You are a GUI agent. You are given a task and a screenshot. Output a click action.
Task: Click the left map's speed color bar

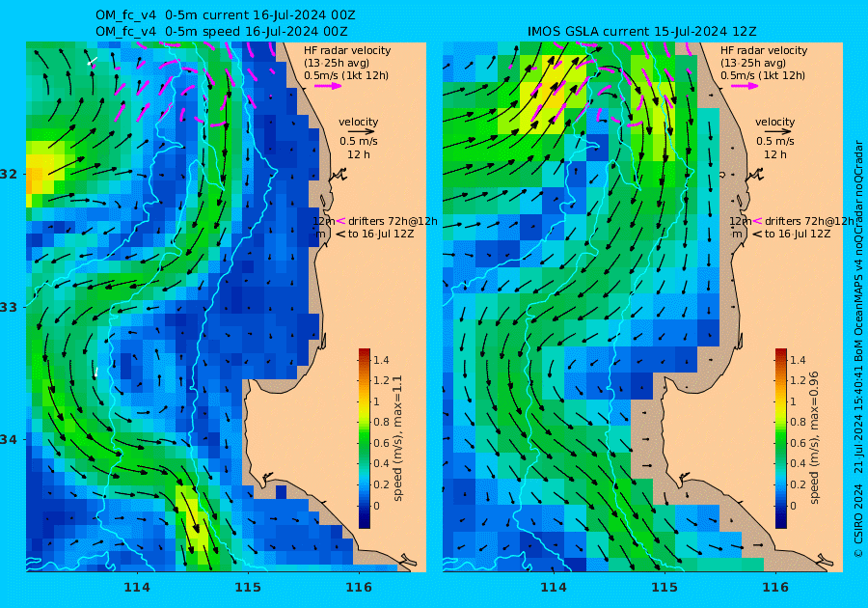[x=365, y=438]
